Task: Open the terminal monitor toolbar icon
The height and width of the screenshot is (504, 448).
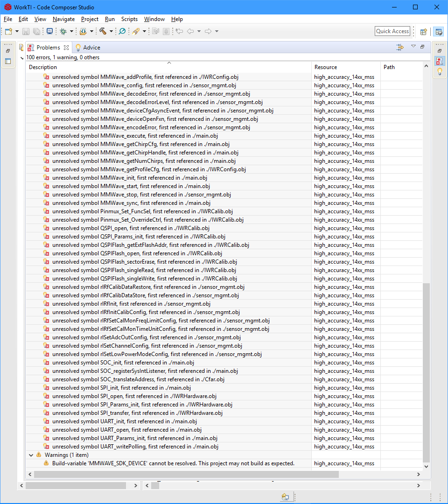Action: 49,31
